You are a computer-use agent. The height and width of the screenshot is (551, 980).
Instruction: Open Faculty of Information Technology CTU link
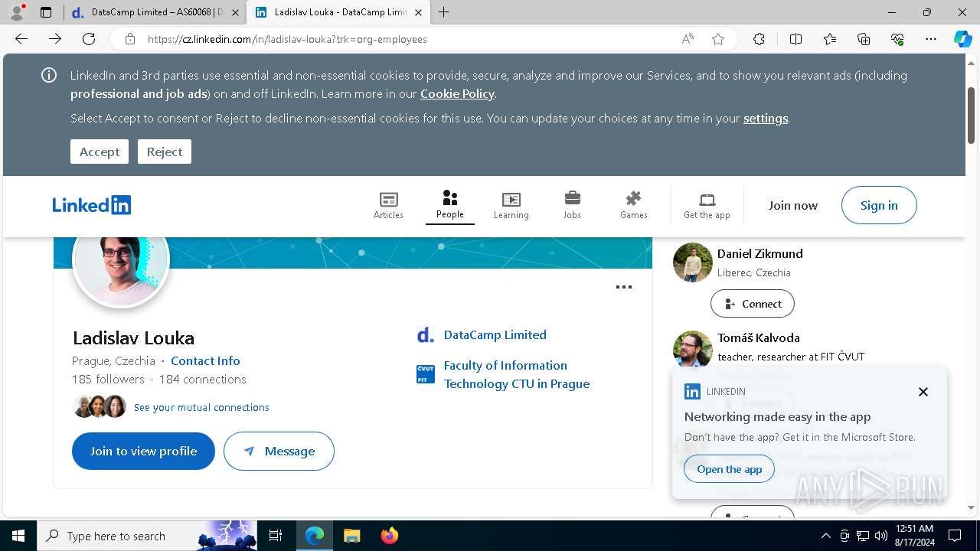click(x=517, y=374)
